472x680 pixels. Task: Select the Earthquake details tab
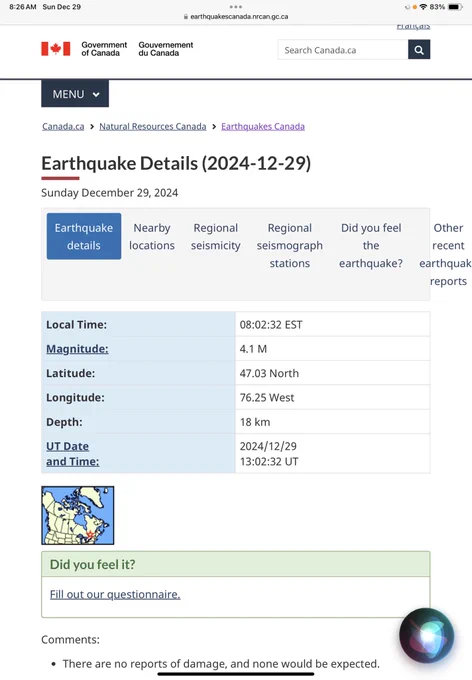click(84, 236)
